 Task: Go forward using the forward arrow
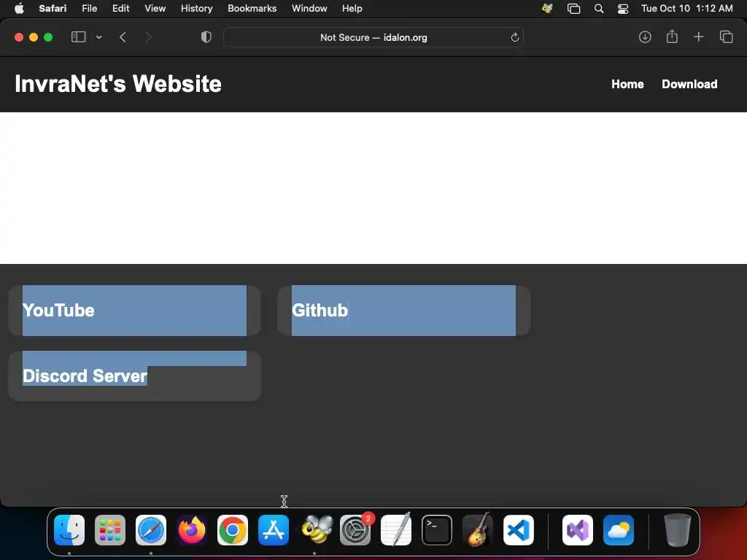click(148, 37)
